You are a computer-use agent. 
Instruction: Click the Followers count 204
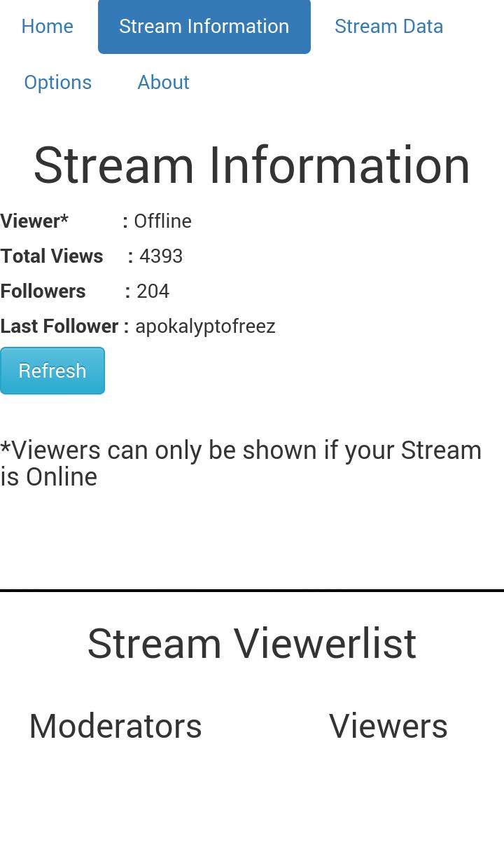pyautogui.click(x=153, y=291)
